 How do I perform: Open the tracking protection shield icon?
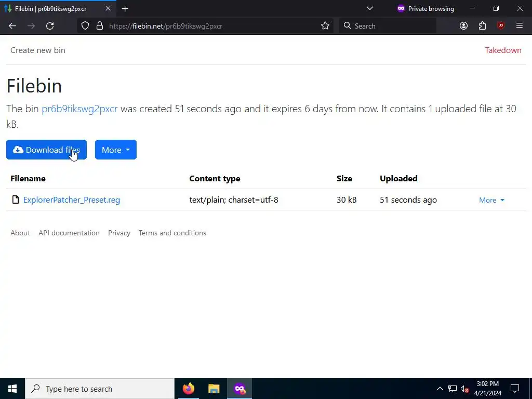(85, 26)
